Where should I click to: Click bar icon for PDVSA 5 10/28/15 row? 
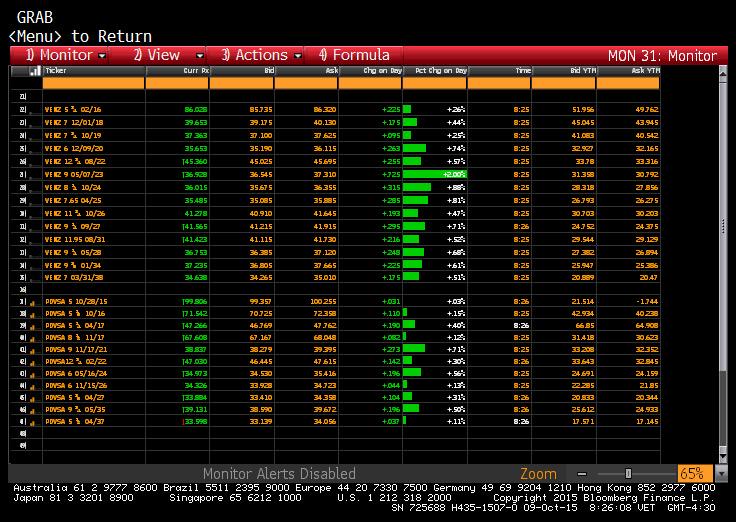32,303
